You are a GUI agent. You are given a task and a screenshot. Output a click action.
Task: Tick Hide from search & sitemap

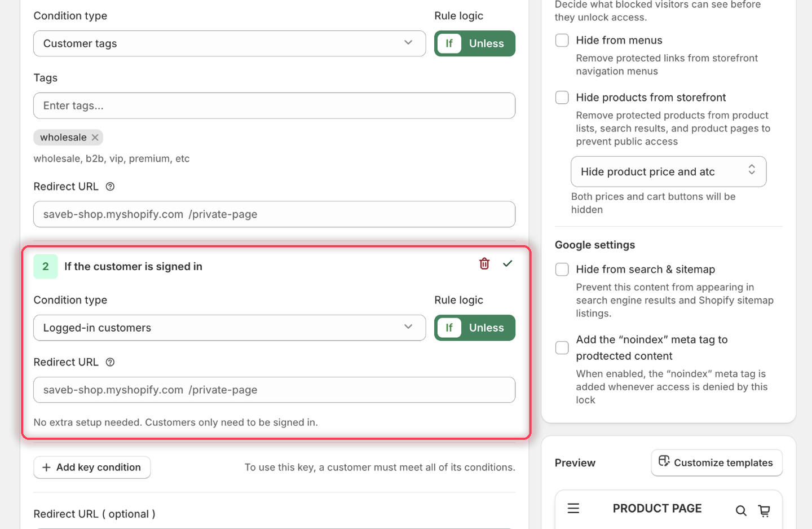tap(562, 269)
